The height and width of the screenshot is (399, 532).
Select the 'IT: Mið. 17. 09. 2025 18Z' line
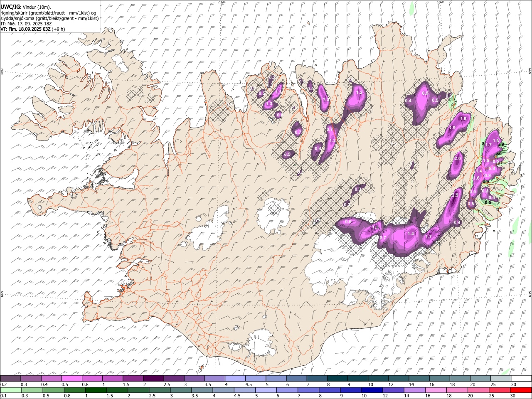26,24
